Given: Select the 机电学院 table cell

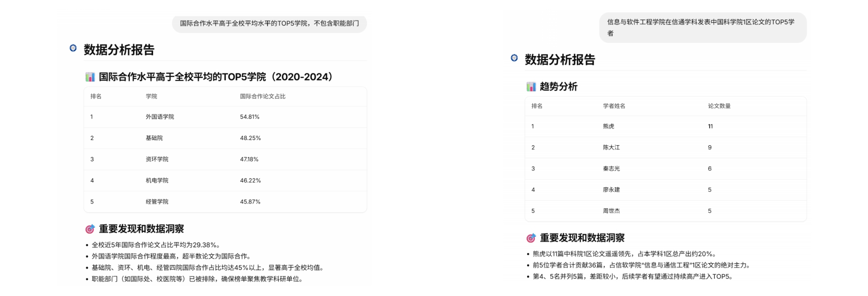Looking at the screenshot, I should (157, 180).
